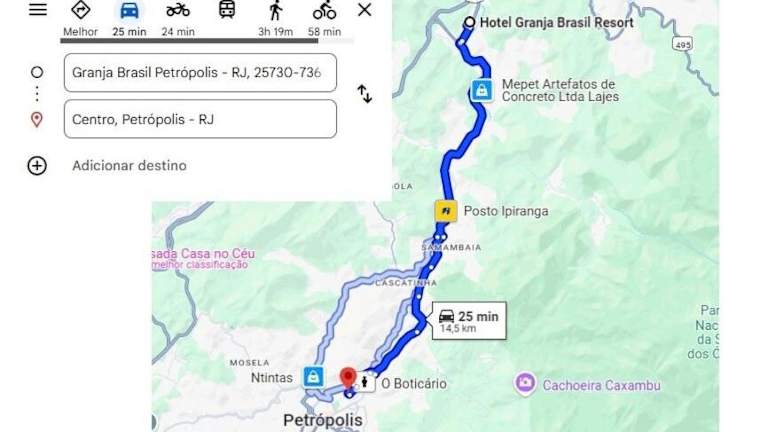The width and height of the screenshot is (768, 432).
Task: Select the Melhor best-route travel mode
Action: 80,19
